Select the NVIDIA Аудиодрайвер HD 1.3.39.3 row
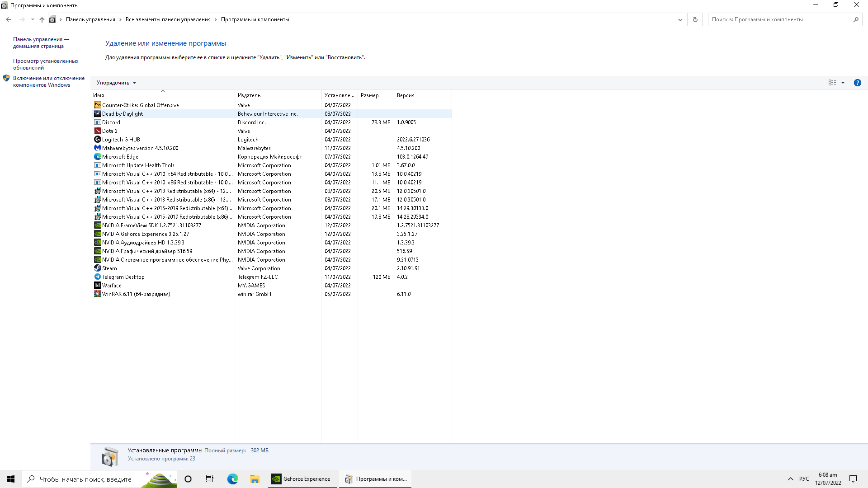Image resolution: width=868 pixels, height=488 pixels. tap(271, 242)
